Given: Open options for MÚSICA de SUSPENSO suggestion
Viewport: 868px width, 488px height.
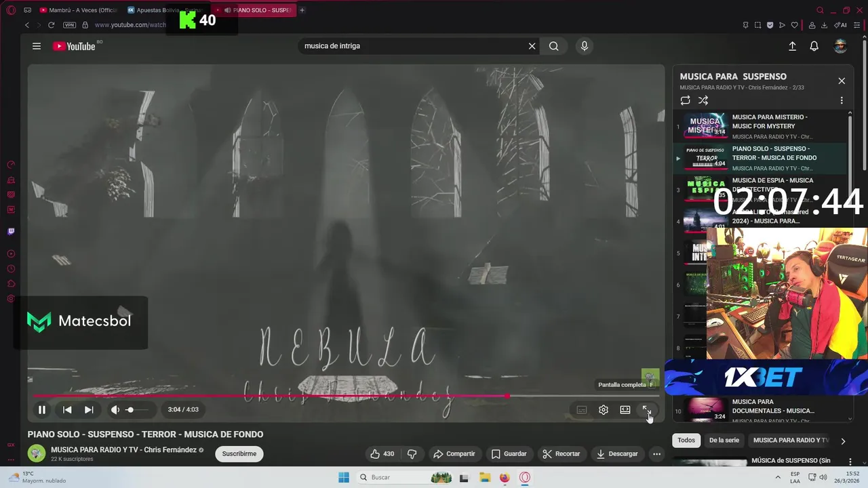Looking at the screenshot, I should (x=850, y=462).
